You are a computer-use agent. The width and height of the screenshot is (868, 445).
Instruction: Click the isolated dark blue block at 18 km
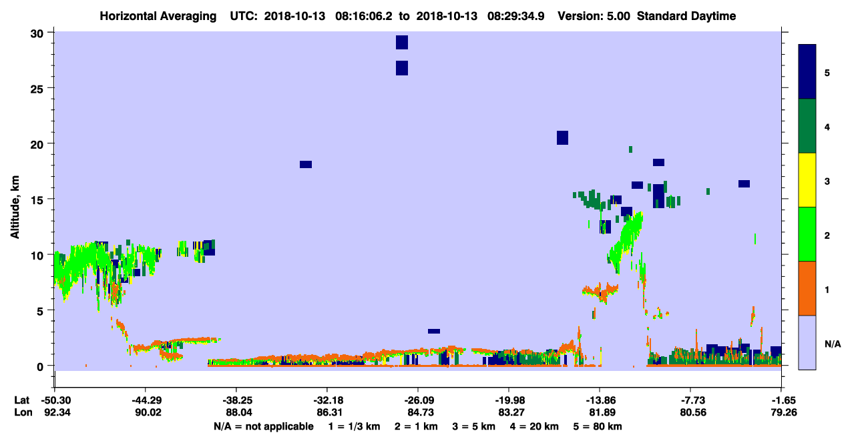[306, 164]
